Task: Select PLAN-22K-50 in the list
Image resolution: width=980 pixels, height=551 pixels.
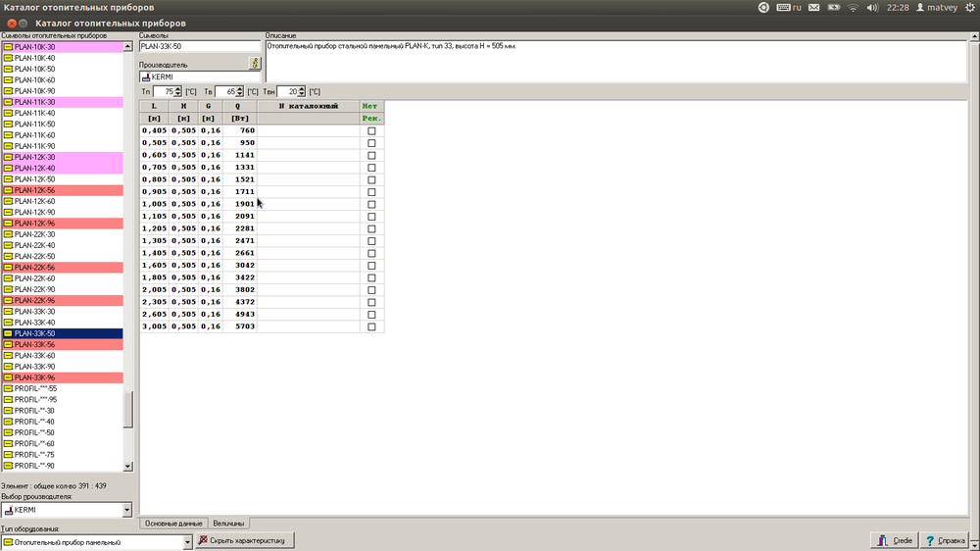Action: click(63, 257)
